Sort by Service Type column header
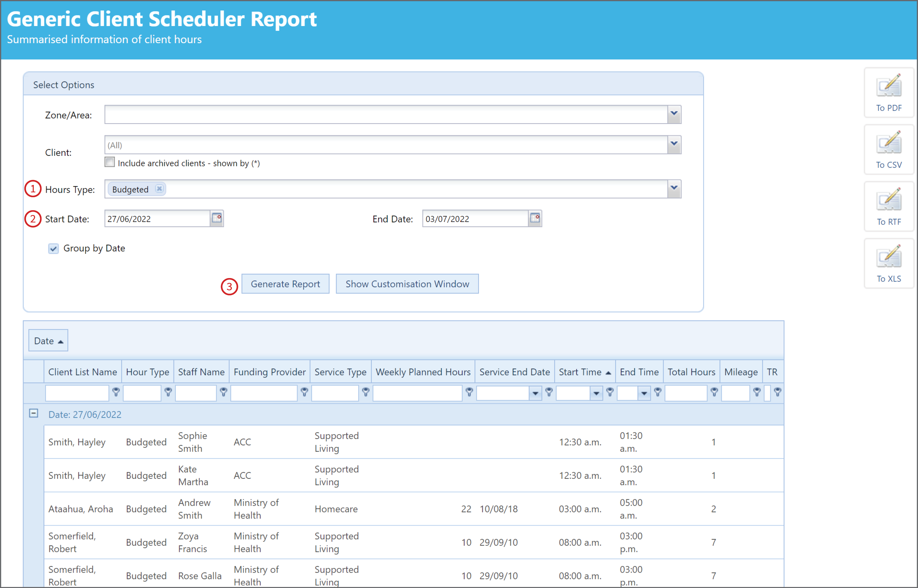The height and width of the screenshot is (588, 918). pyautogui.click(x=340, y=371)
